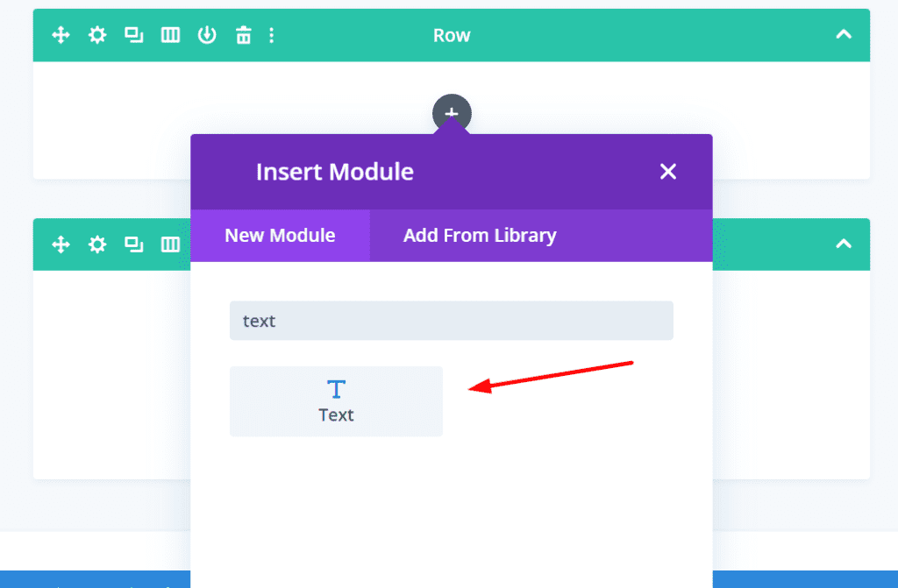Click the 'Row' label in top header

click(x=452, y=36)
